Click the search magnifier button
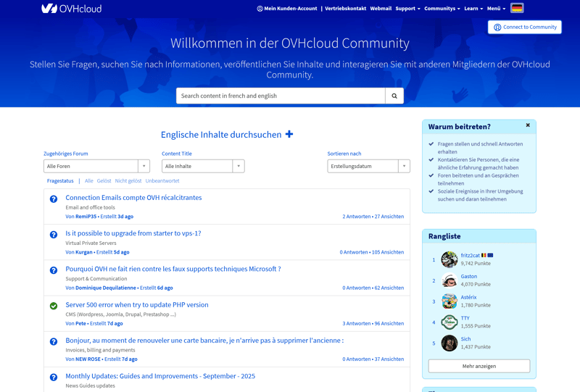The image size is (580, 392). click(394, 96)
